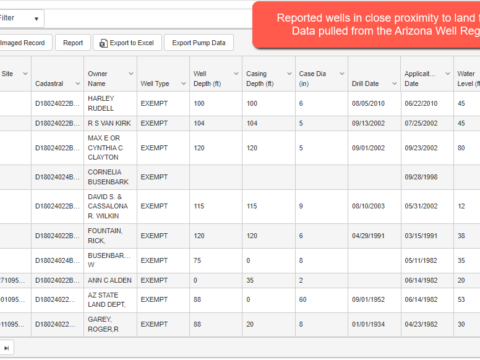480x360 pixels.
Task: Click the Export to Excel button
Action: click(x=127, y=43)
